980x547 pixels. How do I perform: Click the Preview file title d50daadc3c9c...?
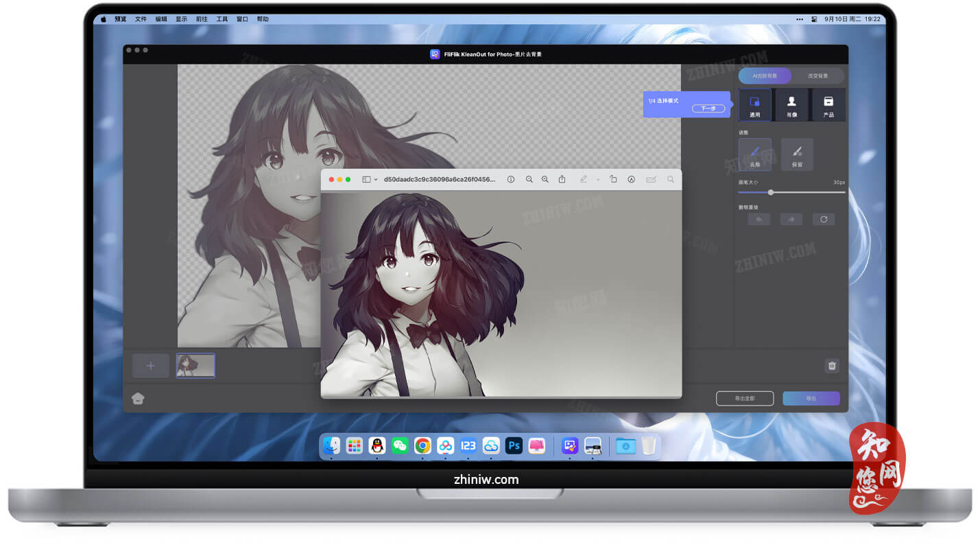coord(439,179)
